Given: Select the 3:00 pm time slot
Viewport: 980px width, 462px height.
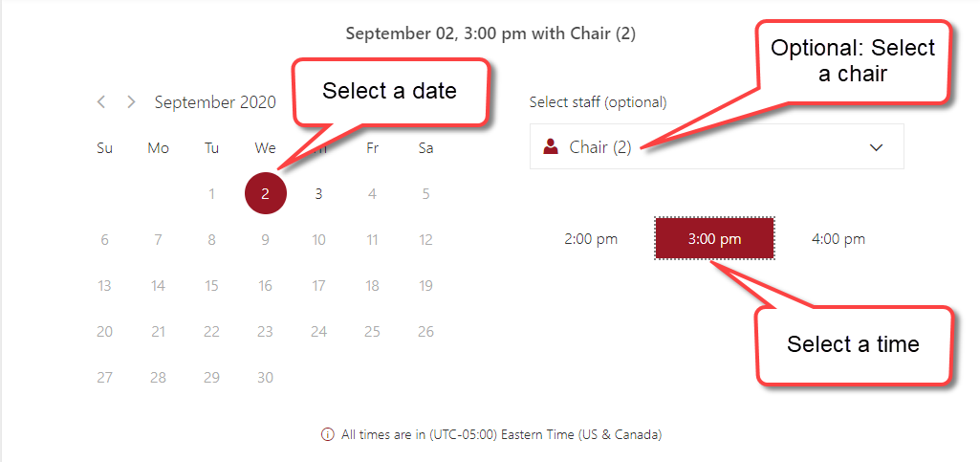Looking at the screenshot, I should click(714, 239).
